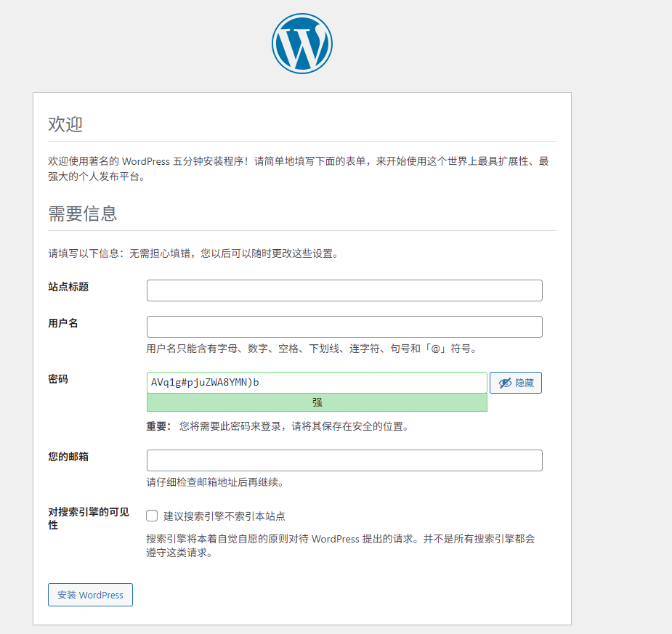This screenshot has height=634, width=672.
Task: Enable 建议搜索引擎不索引本站点 checkbox
Action: pos(152,516)
